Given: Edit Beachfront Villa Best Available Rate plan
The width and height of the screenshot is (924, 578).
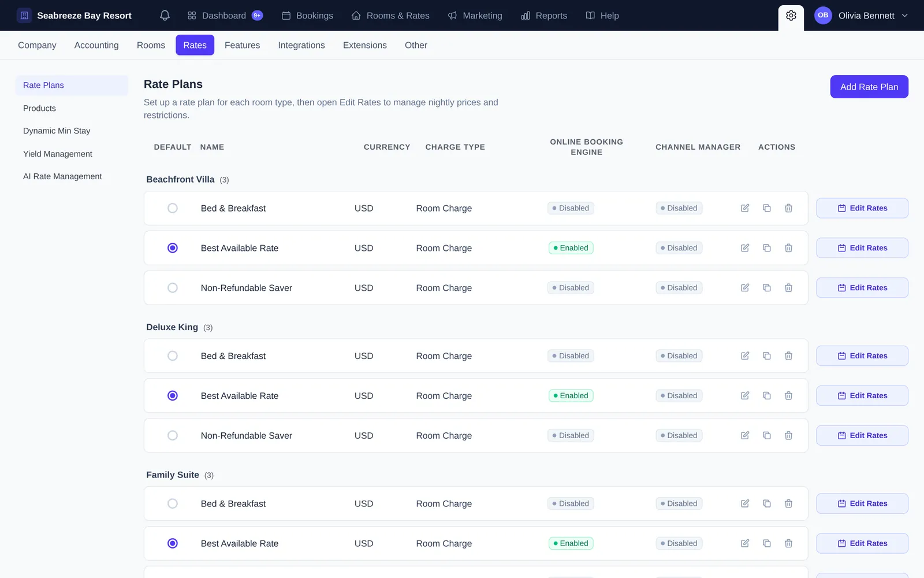Looking at the screenshot, I should (745, 248).
